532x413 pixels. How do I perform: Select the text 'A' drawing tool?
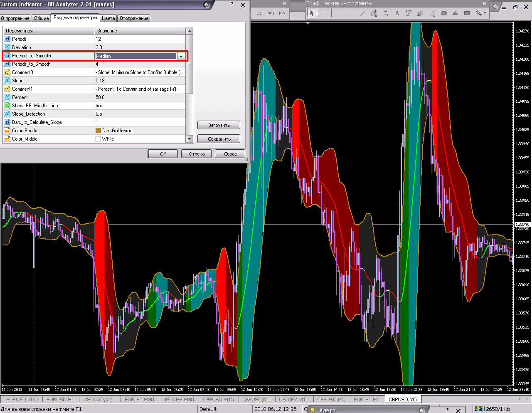coord(397,13)
